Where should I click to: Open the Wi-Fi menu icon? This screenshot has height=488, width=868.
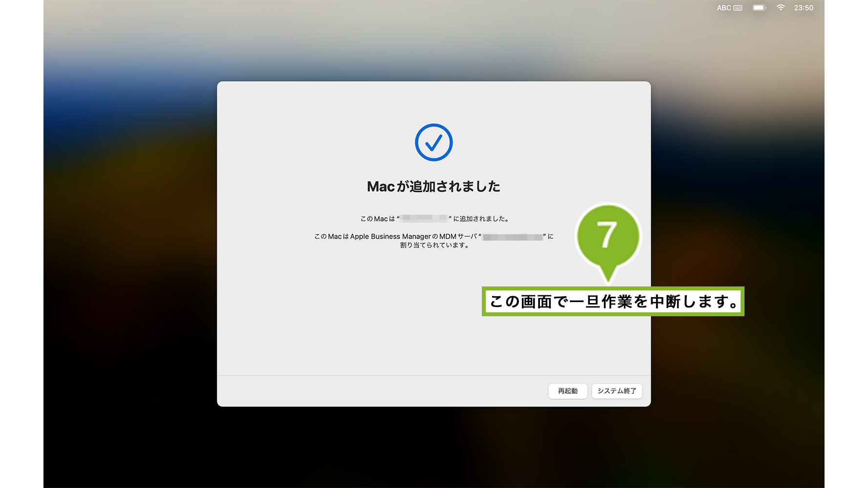(x=781, y=7)
